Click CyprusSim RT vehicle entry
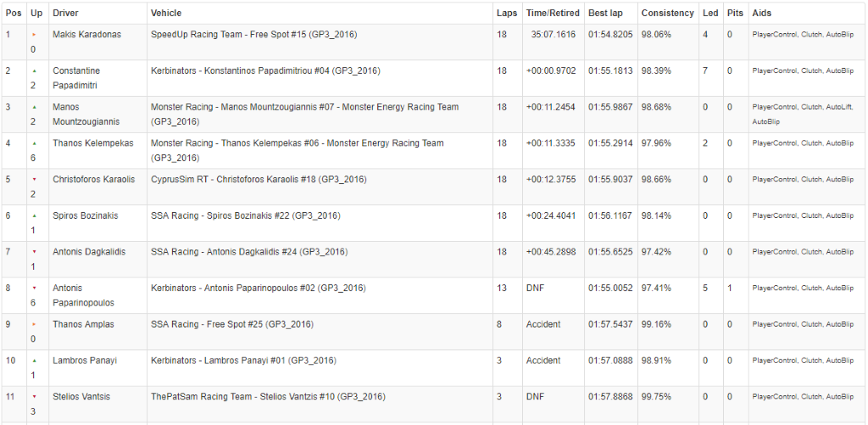Screen dimensions: 868x425 point(259,180)
